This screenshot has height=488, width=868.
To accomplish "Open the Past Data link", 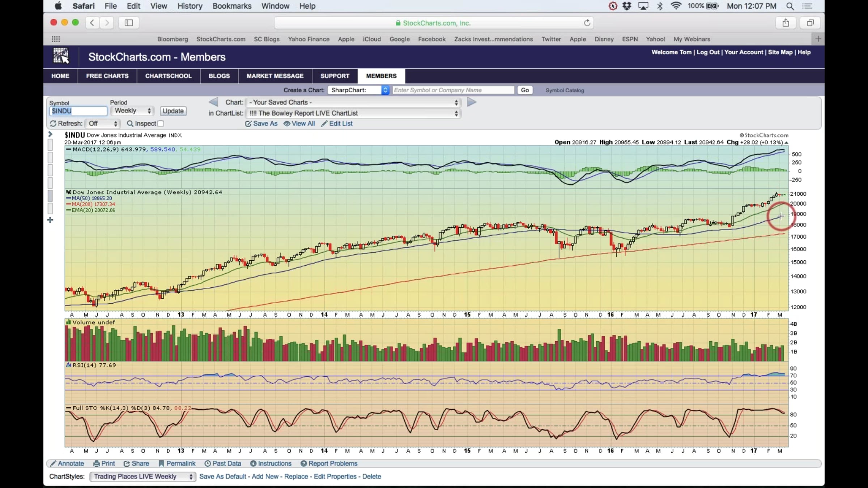I will [x=223, y=463].
